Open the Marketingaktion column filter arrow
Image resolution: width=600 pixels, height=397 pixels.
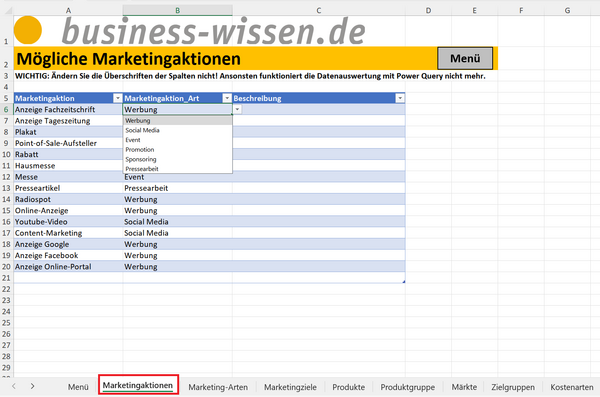(x=118, y=98)
